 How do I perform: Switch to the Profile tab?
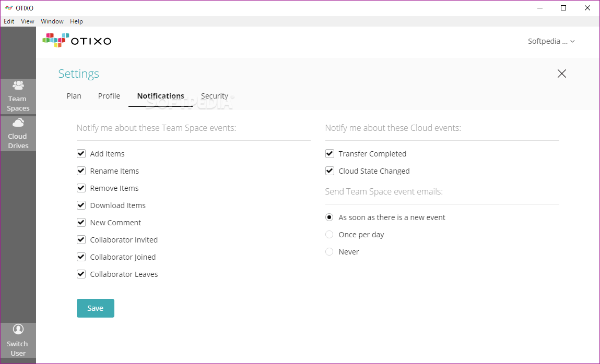pyautogui.click(x=109, y=96)
